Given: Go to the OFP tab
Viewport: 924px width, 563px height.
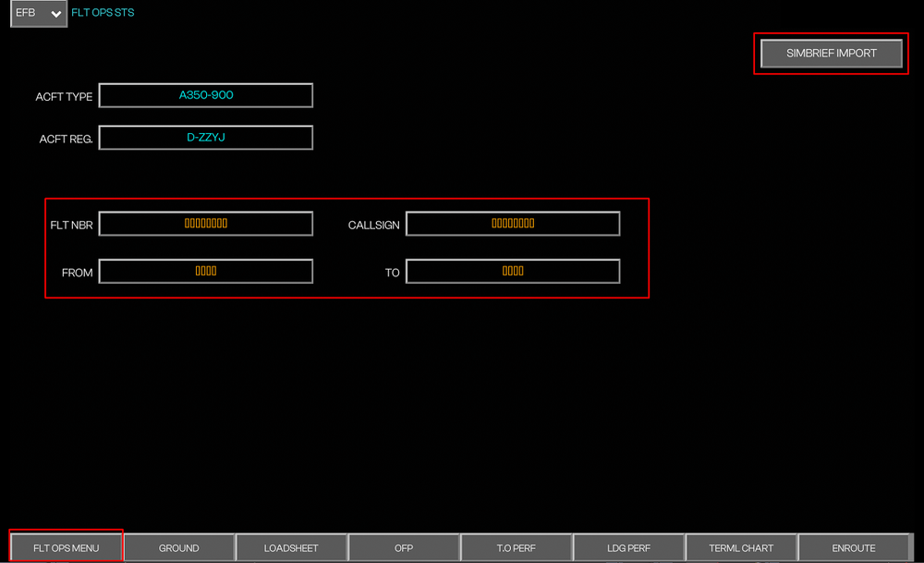Looking at the screenshot, I should [x=404, y=547].
